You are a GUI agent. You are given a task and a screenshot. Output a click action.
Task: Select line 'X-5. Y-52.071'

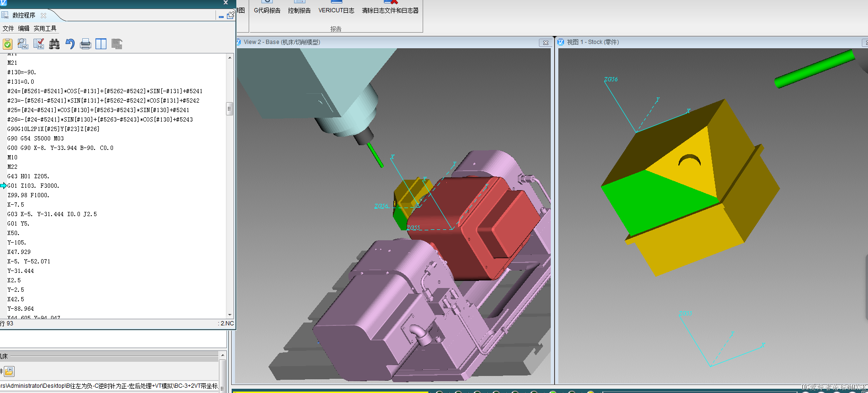(29, 262)
